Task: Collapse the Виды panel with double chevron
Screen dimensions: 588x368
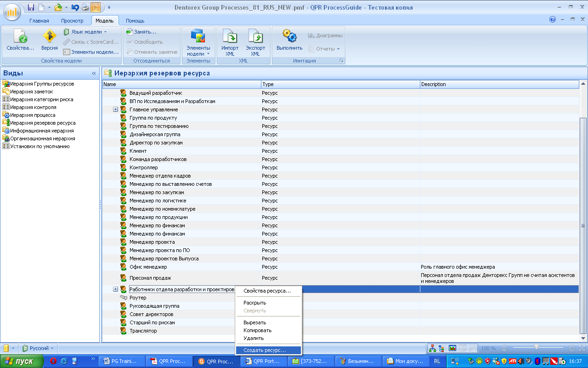Action: (x=94, y=73)
